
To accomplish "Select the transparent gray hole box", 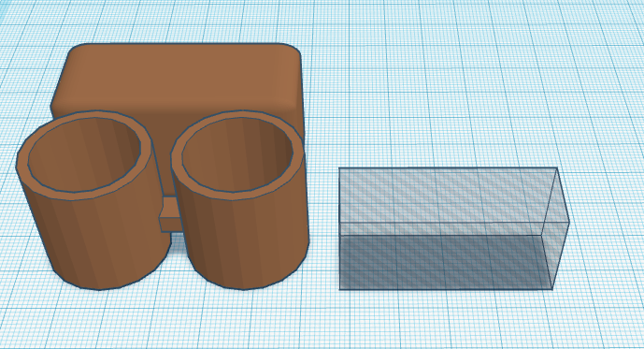I will pyautogui.click(x=454, y=228).
